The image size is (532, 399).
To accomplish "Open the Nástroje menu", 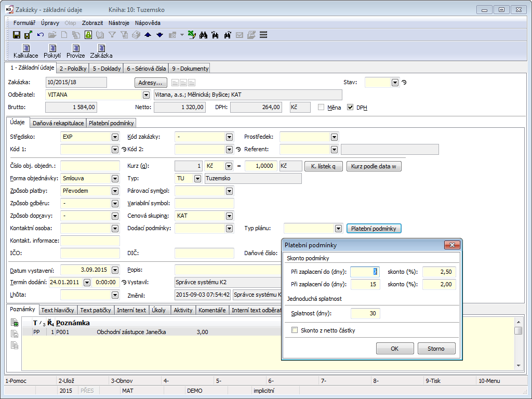I will click(119, 23).
